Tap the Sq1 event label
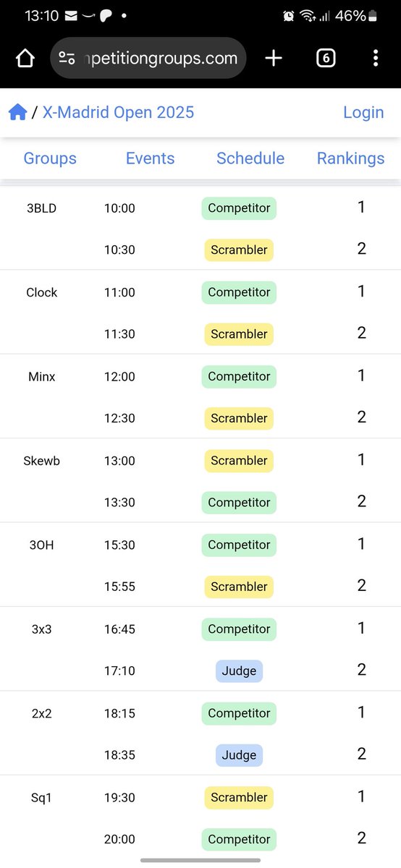The height and width of the screenshot is (868, 401). point(41,797)
